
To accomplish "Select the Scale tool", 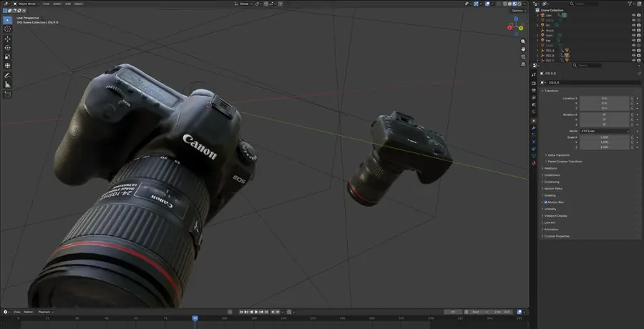I will pos(7,57).
